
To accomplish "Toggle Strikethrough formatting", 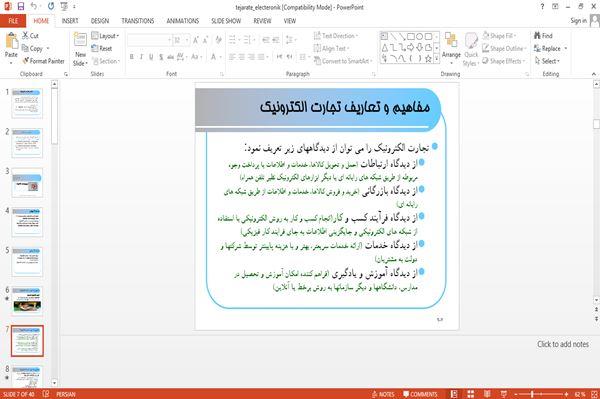I will pyautogui.click(x=171, y=57).
